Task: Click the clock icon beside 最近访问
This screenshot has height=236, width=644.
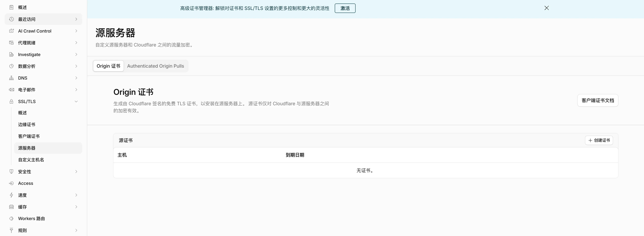Action: [x=11, y=19]
